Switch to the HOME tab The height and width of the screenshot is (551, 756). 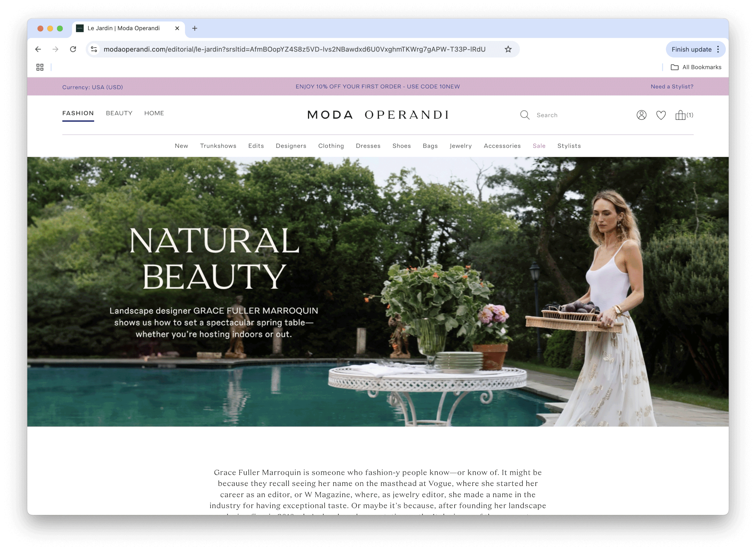click(x=154, y=113)
